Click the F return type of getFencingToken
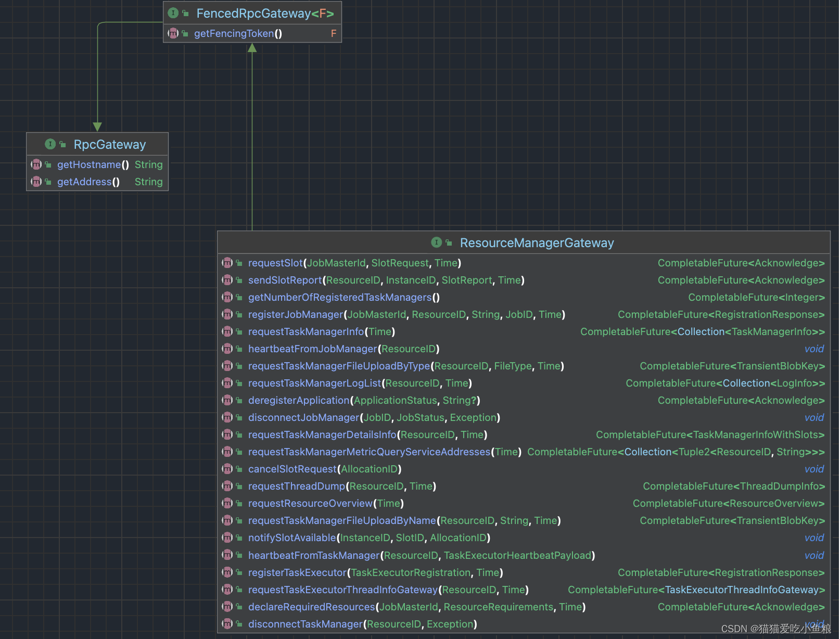840x639 pixels. click(x=334, y=34)
